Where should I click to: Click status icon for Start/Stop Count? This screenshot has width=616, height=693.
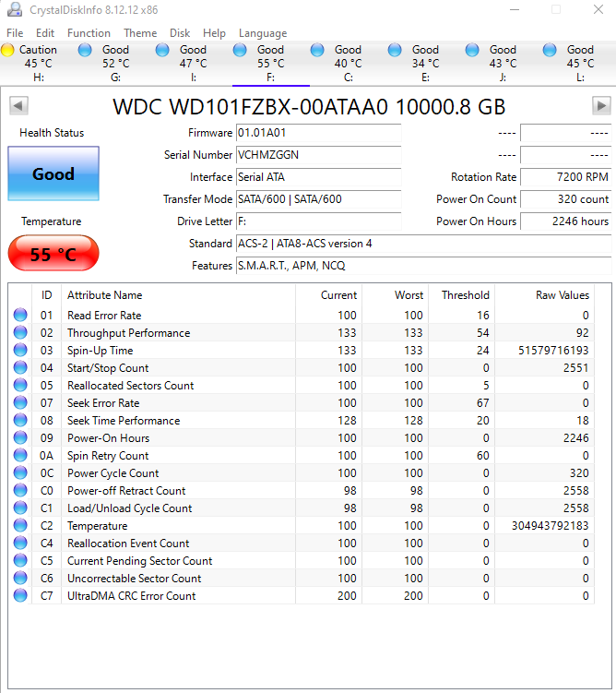coord(20,367)
